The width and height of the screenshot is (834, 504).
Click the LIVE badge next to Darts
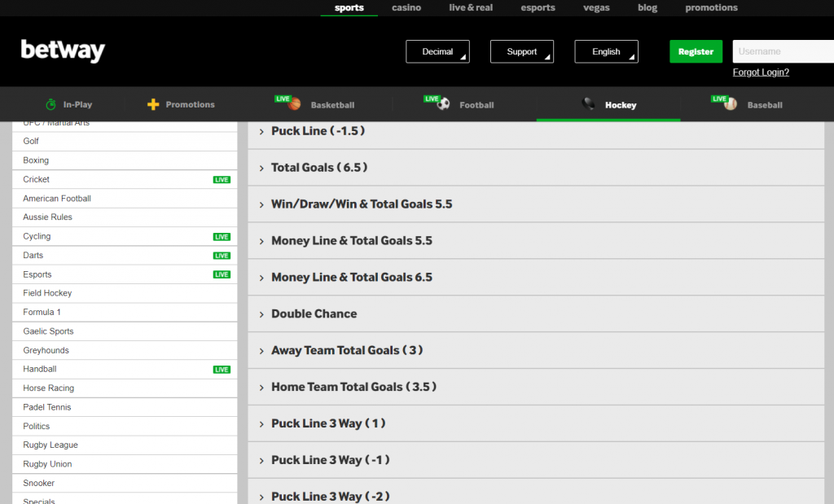point(222,256)
